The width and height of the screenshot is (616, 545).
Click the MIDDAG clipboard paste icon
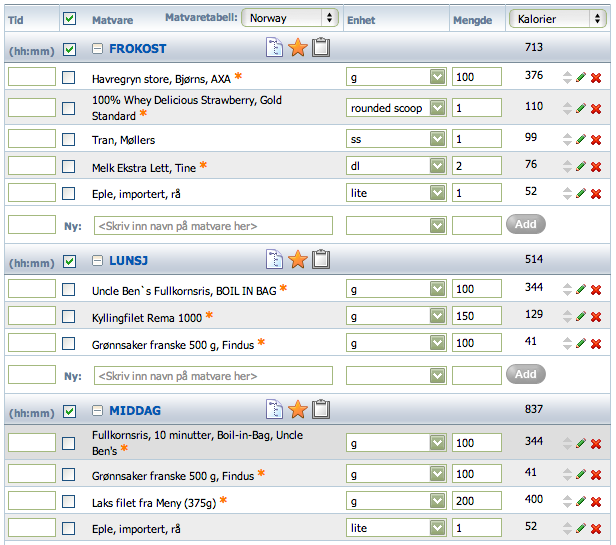point(321,409)
